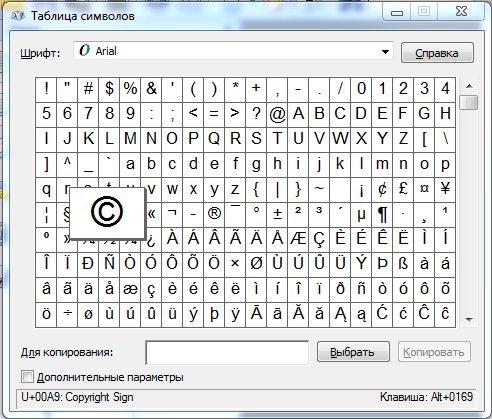Select the Þ capital thorn character
This screenshot has height=419, width=492.
(382, 264)
